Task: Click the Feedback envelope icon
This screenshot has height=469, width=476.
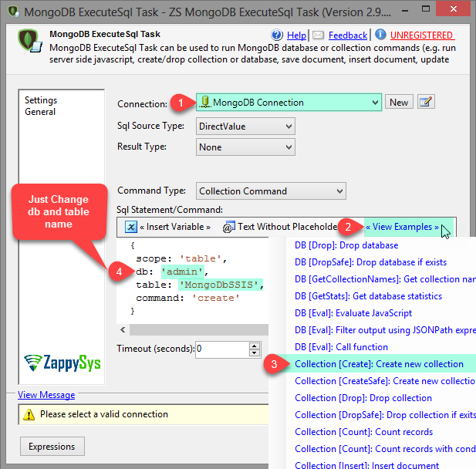Action: (x=318, y=35)
